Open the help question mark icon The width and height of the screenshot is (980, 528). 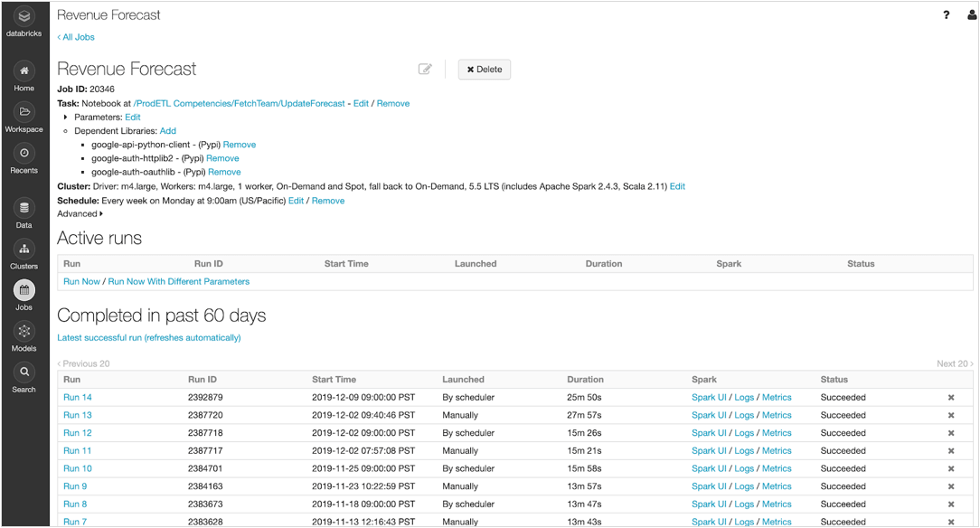click(947, 15)
